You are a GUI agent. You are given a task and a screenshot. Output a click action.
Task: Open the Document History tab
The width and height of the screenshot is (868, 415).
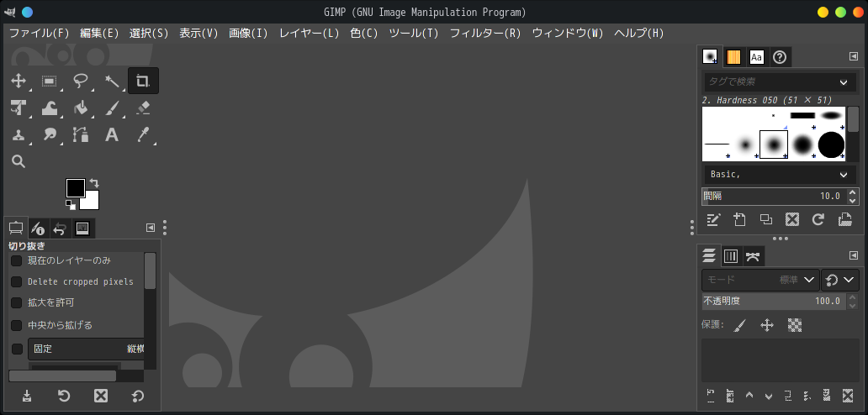point(780,57)
